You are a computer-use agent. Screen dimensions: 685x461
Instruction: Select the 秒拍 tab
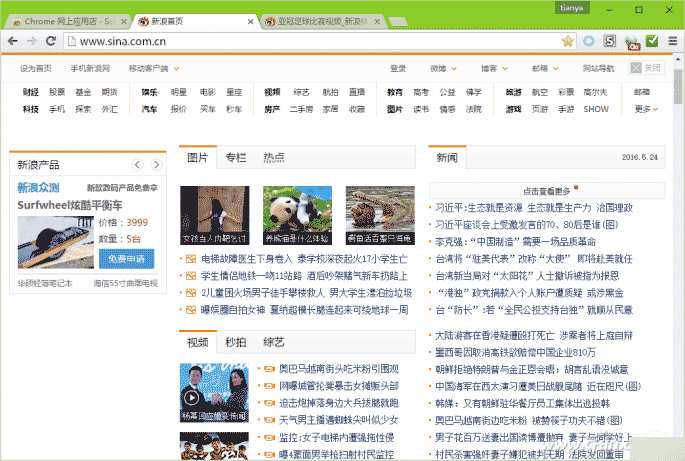pos(236,342)
